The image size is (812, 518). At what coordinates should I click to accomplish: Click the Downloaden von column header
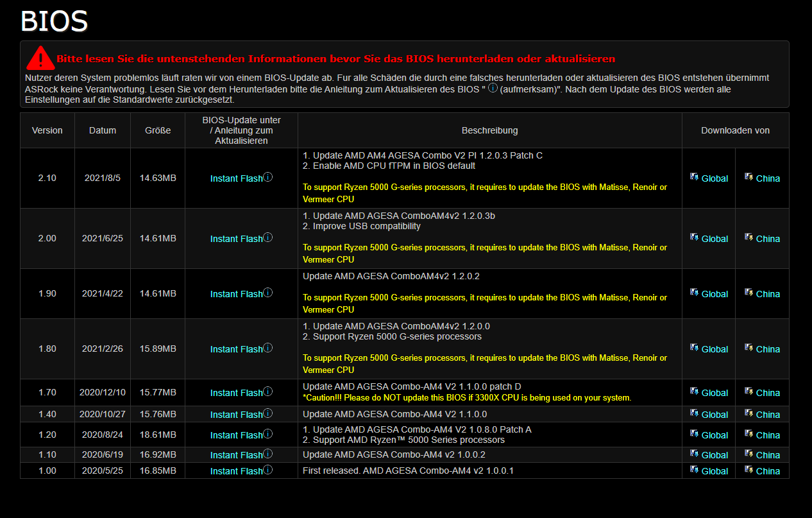[x=735, y=130]
